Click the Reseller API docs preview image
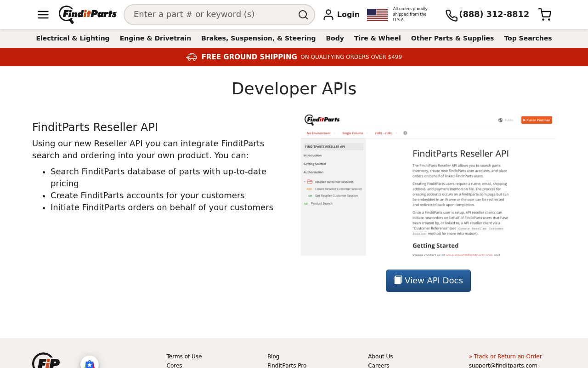Image resolution: width=588 pixels, height=368 pixels. (428, 184)
